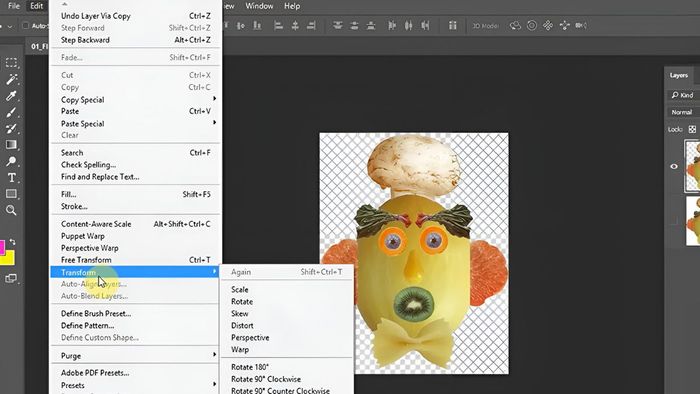The width and height of the screenshot is (700, 394).
Task: Show the hidden bottom layer
Action: (x=674, y=221)
